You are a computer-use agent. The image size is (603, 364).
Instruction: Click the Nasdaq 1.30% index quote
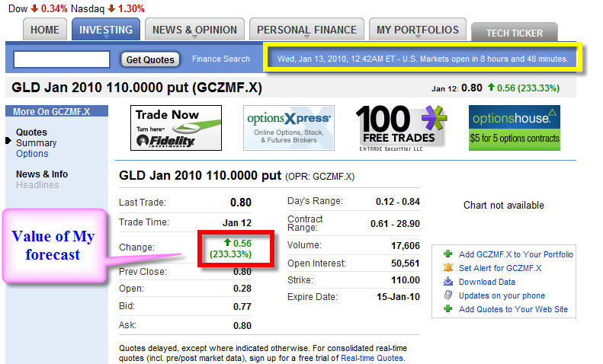[107, 8]
